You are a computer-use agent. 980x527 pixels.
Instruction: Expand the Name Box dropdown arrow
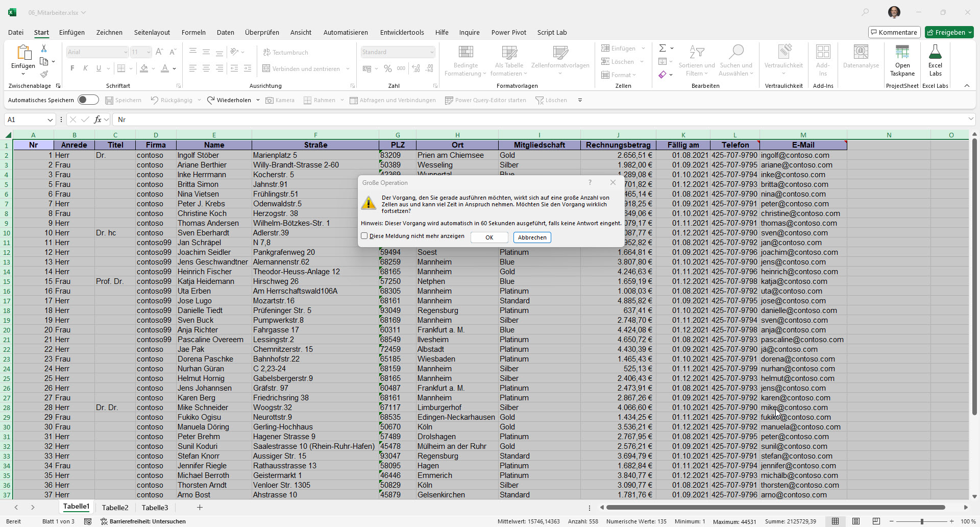coord(50,119)
